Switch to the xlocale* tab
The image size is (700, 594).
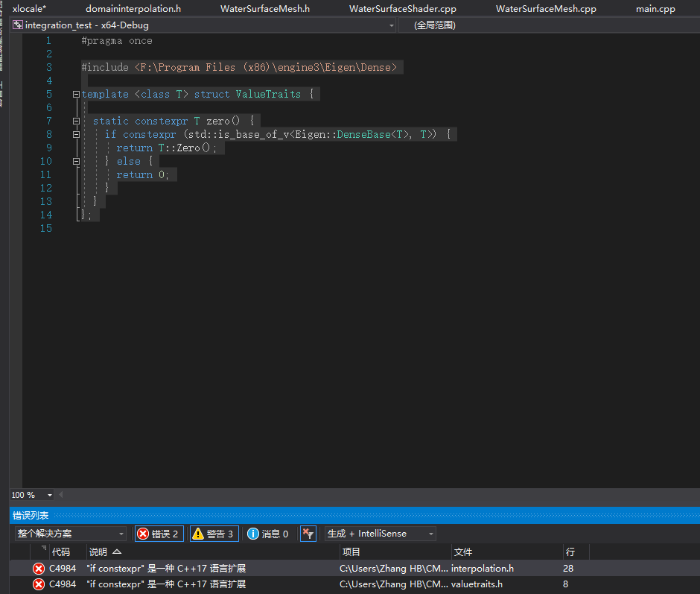pyautogui.click(x=29, y=8)
